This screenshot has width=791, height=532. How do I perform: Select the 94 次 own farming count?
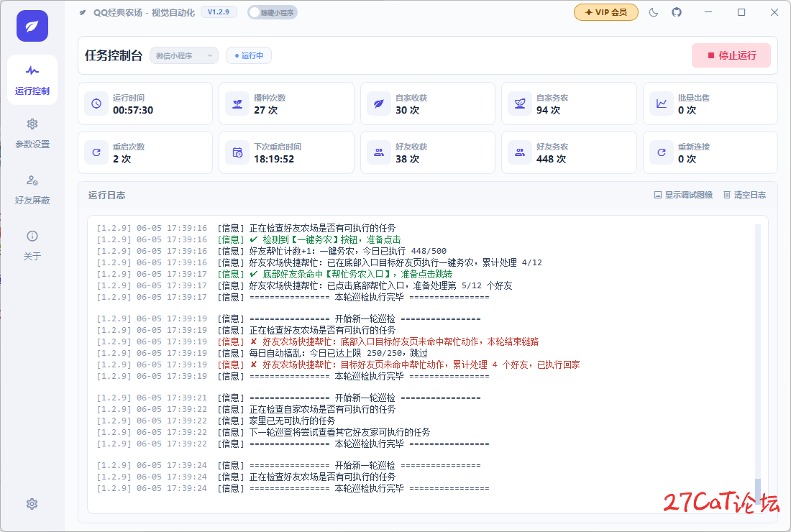pyautogui.click(x=548, y=110)
